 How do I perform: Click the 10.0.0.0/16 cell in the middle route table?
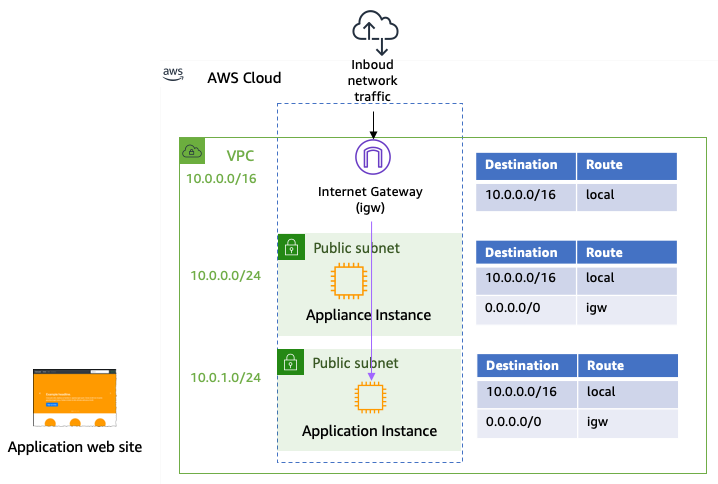pos(526,281)
